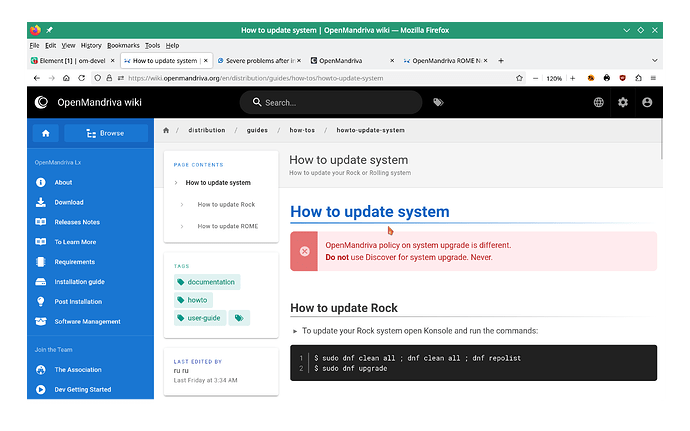
Task: Open The Association sidebar entry
Action: click(77, 369)
